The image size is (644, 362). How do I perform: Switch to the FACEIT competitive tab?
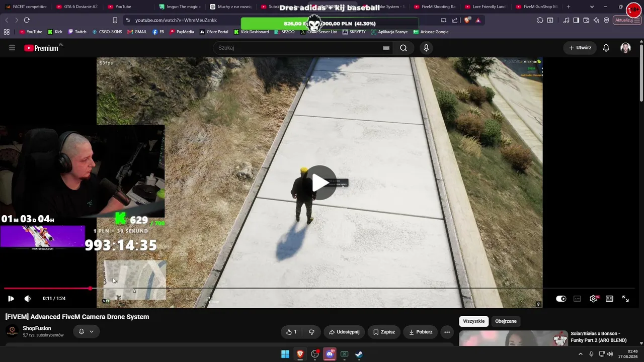(x=26, y=7)
